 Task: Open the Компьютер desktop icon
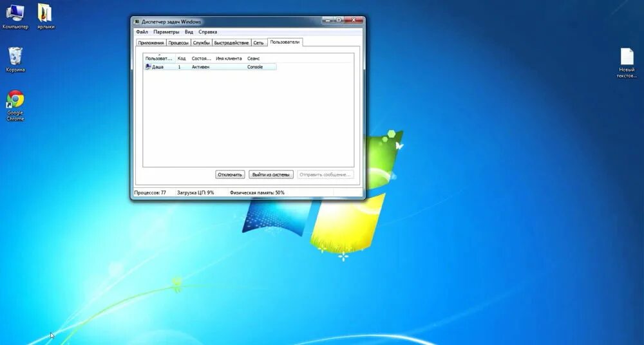point(15,17)
